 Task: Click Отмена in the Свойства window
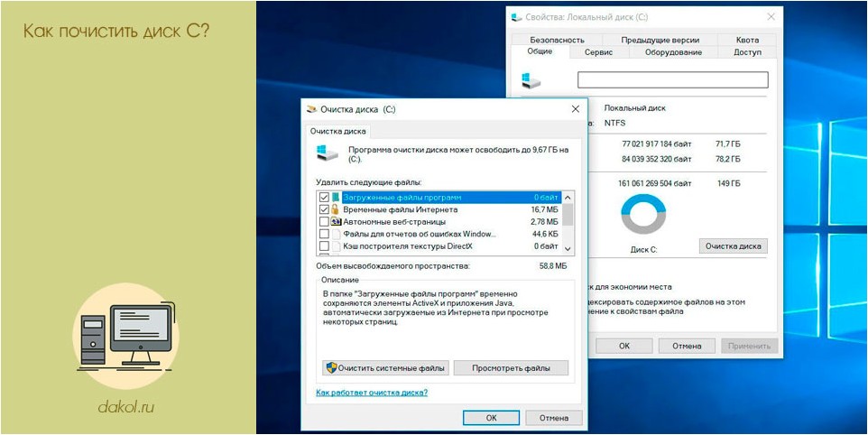point(687,346)
